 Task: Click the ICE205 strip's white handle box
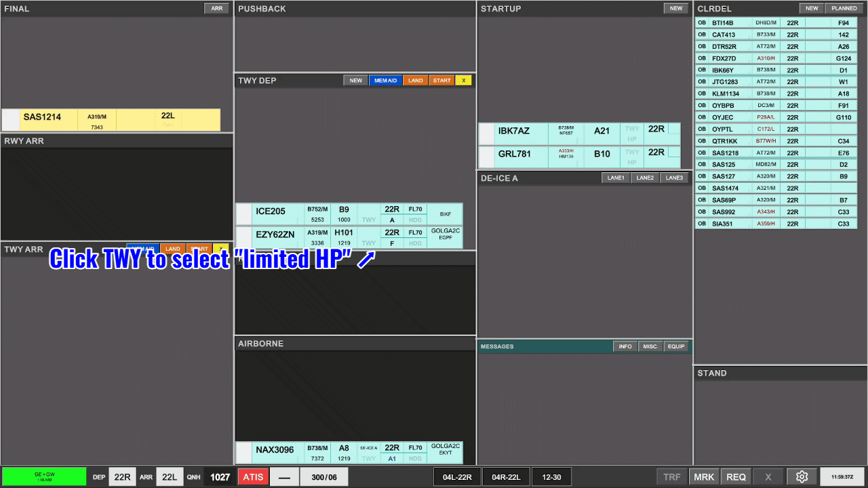pyautogui.click(x=244, y=214)
